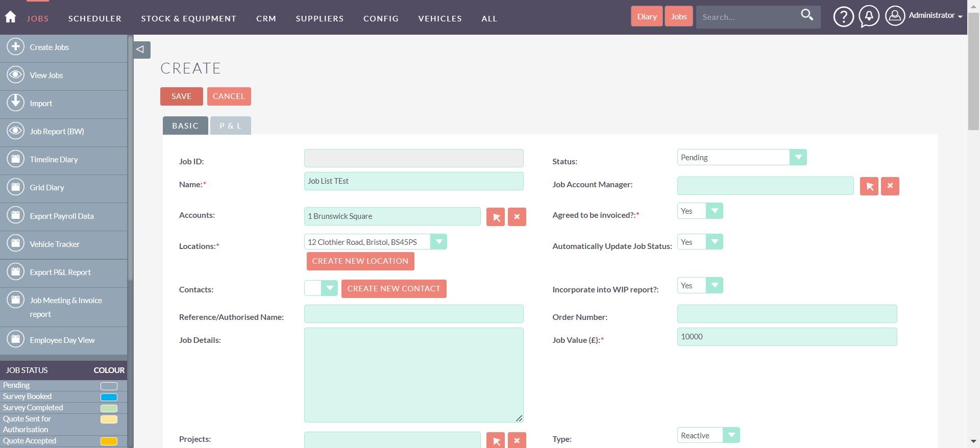Click the Reference/Authorised Name field
980x448 pixels.
(414, 314)
